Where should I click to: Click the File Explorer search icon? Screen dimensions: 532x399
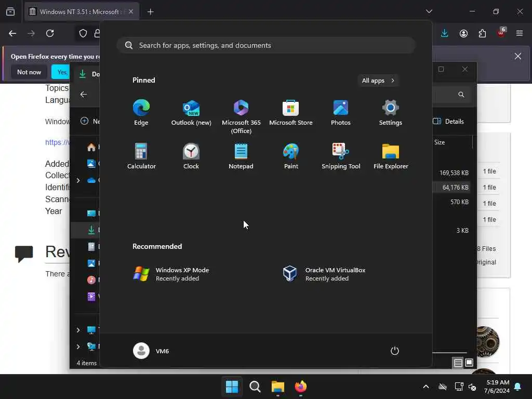pos(461,95)
